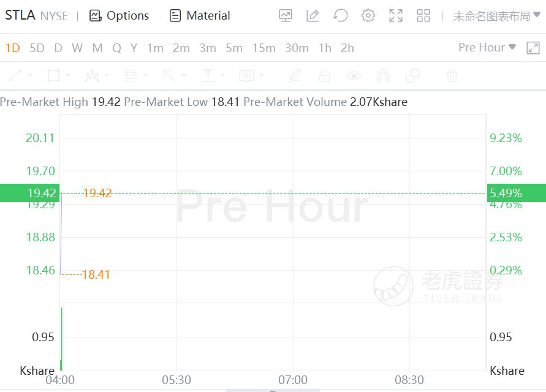This screenshot has width=546, height=392.
Task: Open the Material button
Action: click(200, 16)
